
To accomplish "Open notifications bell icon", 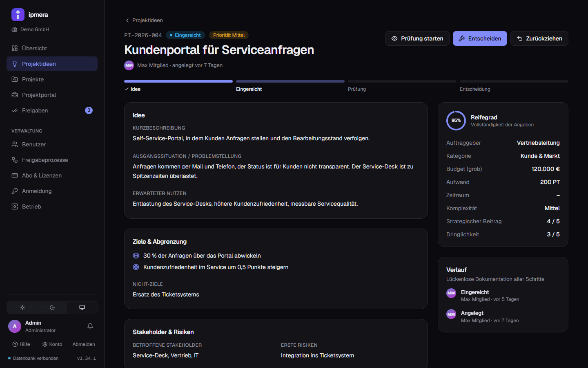I will pyautogui.click(x=90, y=326).
